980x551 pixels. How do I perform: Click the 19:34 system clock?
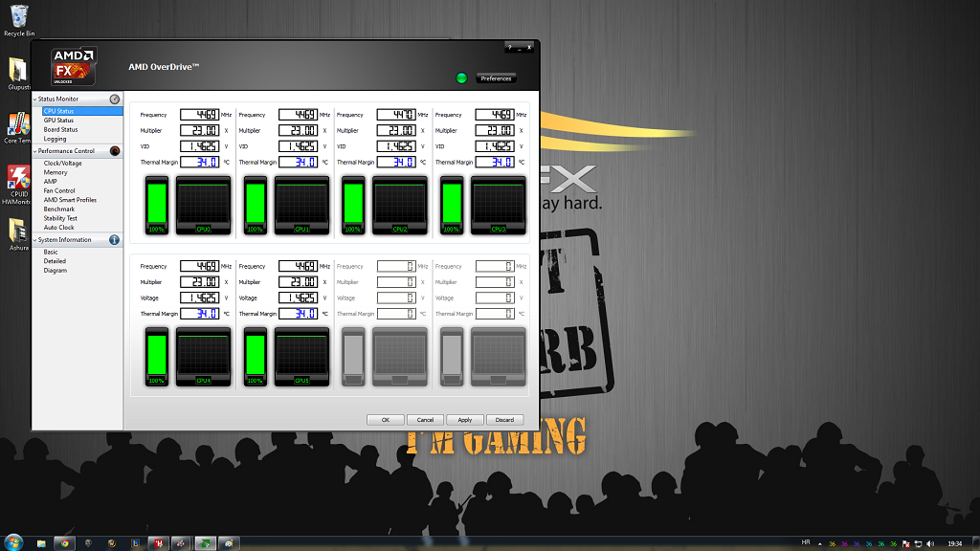pos(954,544)
